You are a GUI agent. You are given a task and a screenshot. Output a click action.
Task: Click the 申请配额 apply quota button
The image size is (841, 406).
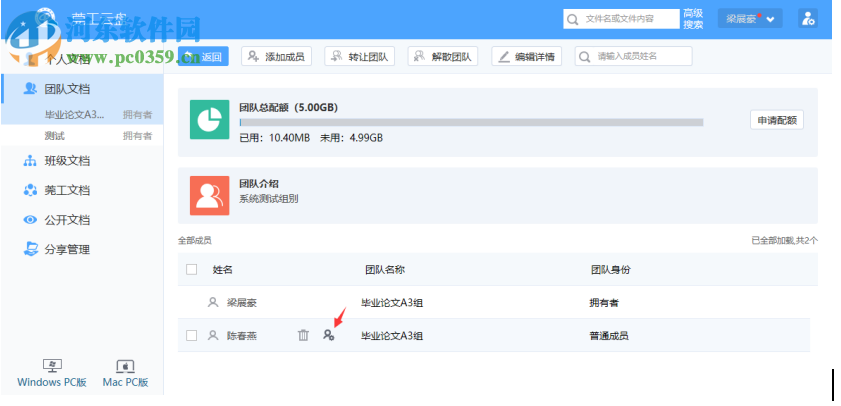[x=777, y=121]
